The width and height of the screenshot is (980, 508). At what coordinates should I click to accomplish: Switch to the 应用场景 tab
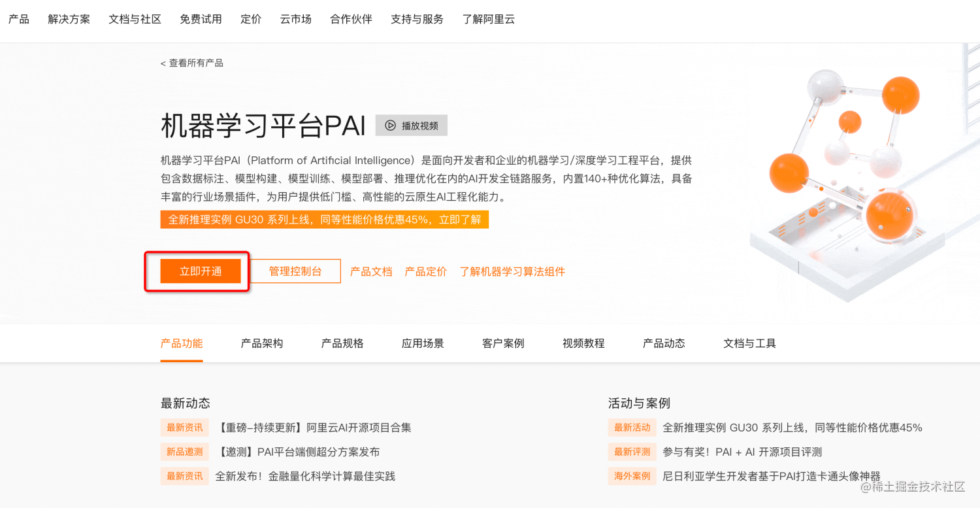pyautogui.click(x=423, y=343)
